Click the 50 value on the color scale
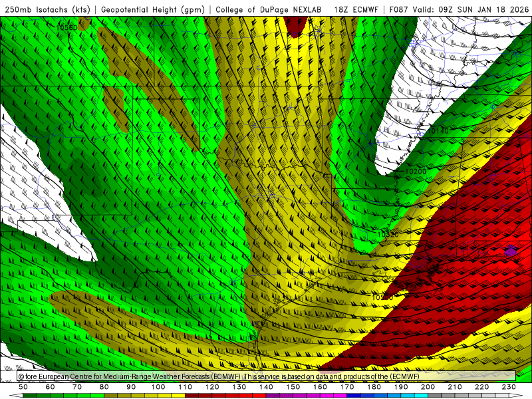This screenshot has height=399, width=532. [x=23, y=387]
